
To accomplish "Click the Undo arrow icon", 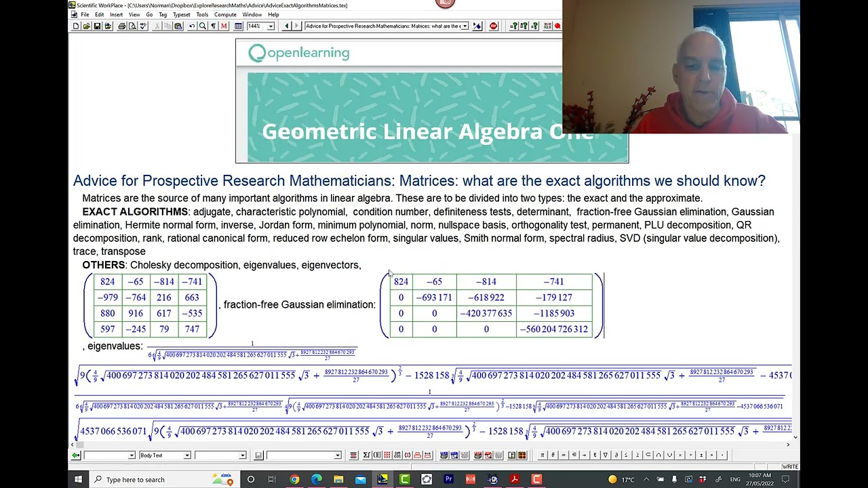I will click(x=192, y=26).
